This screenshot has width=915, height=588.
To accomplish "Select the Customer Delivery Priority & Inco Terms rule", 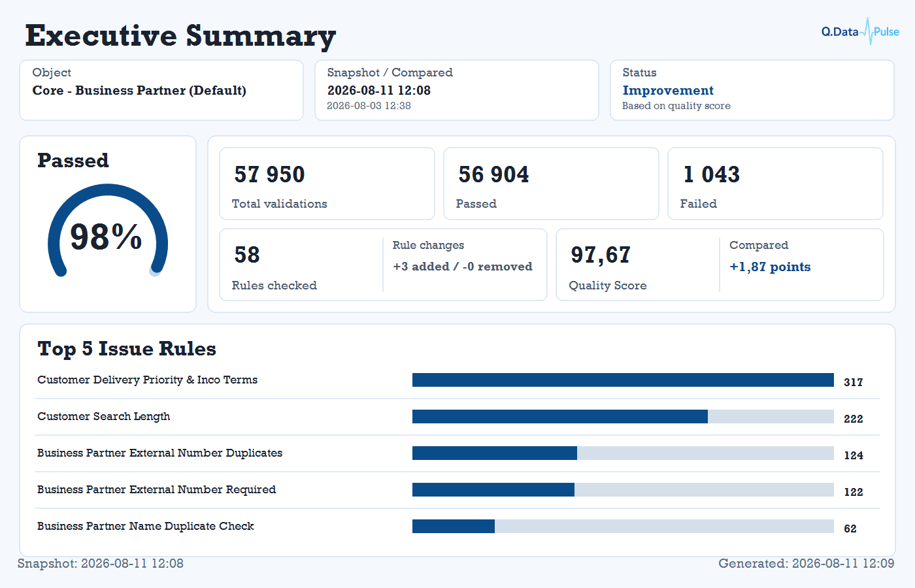I will pyautogui.click(x=147, y=380).
